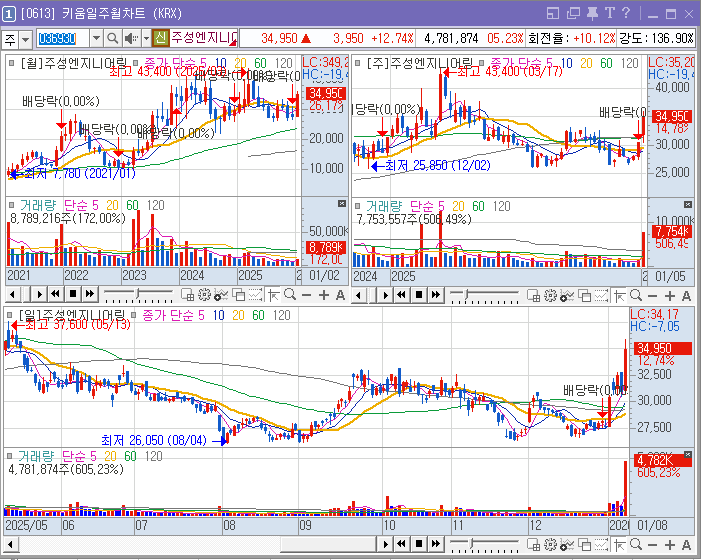Open the T font settings icon in title bar
Image resolution: width=701 pixels, height=560 pixels.
(609, 13)
